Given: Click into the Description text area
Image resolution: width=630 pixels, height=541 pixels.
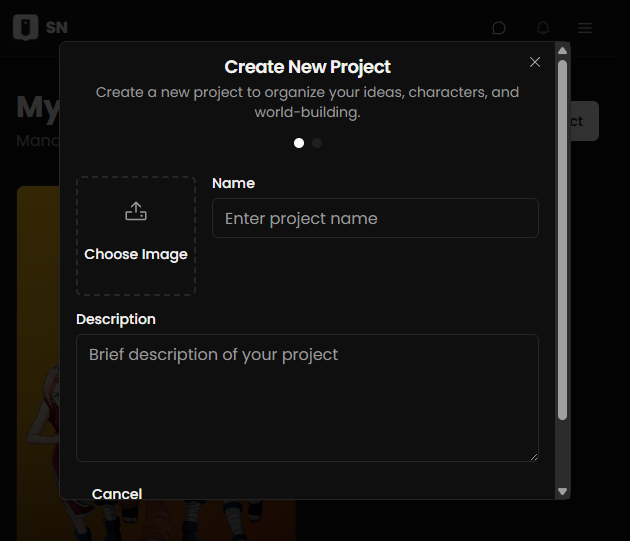Looking at the screenshot, I should point(307,398).
